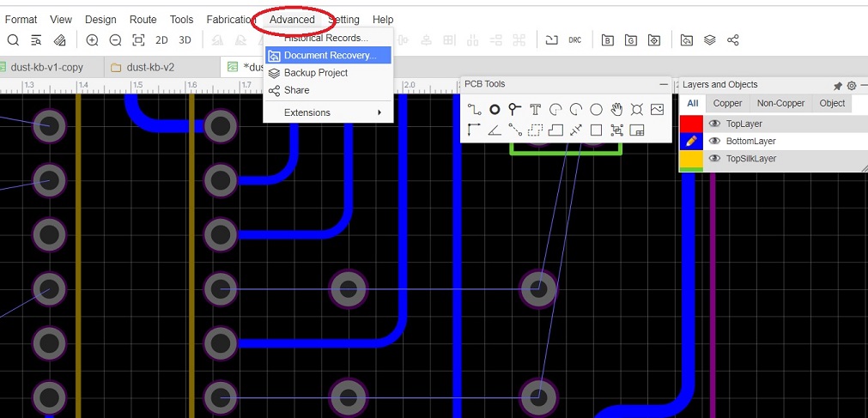868x418 pixels.
Task: Open the Route menu
Action: (143, 20)
